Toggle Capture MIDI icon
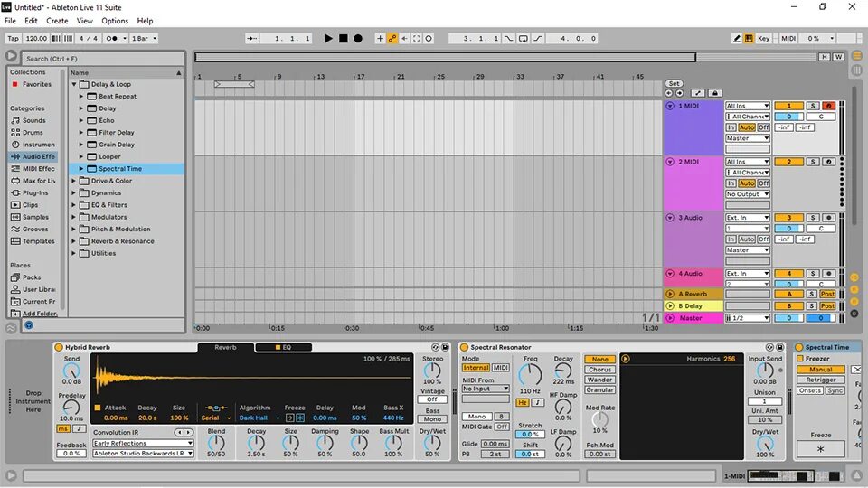The width and height of the screenshot is (868, 488). click(416, 38)
